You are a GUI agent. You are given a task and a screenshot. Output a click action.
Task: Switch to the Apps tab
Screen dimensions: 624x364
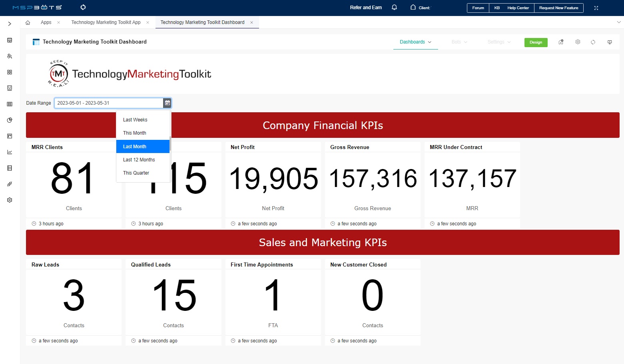pos(46,22)
